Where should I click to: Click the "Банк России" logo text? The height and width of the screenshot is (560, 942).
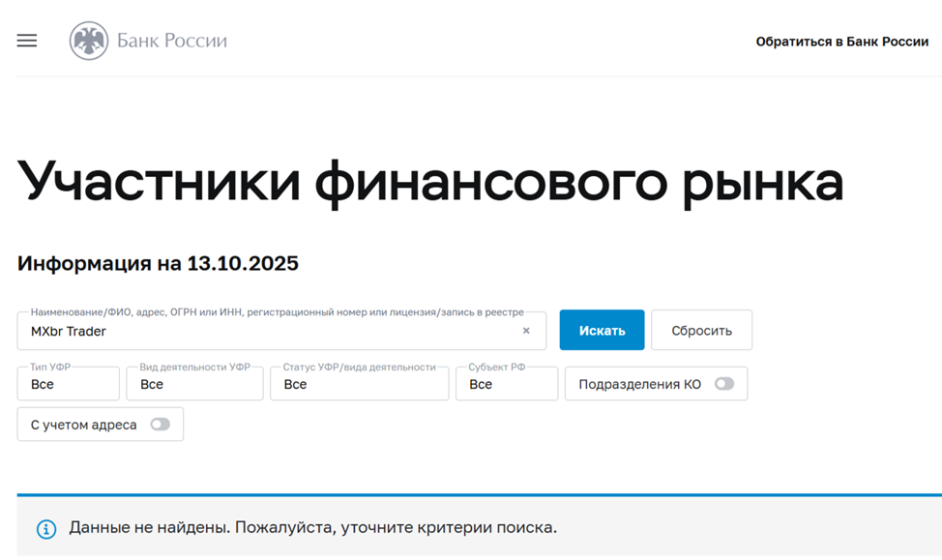(x=172, y=41)
